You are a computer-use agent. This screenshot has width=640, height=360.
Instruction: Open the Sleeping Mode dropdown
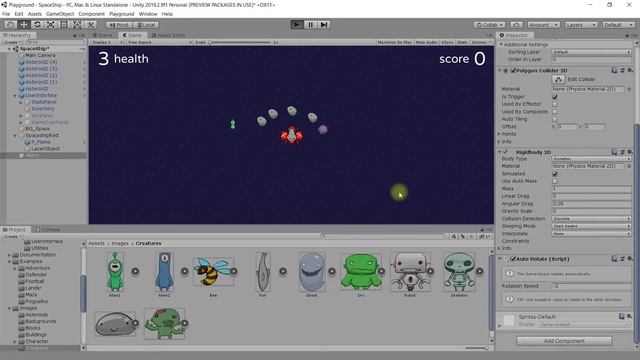tap(591, 226)
